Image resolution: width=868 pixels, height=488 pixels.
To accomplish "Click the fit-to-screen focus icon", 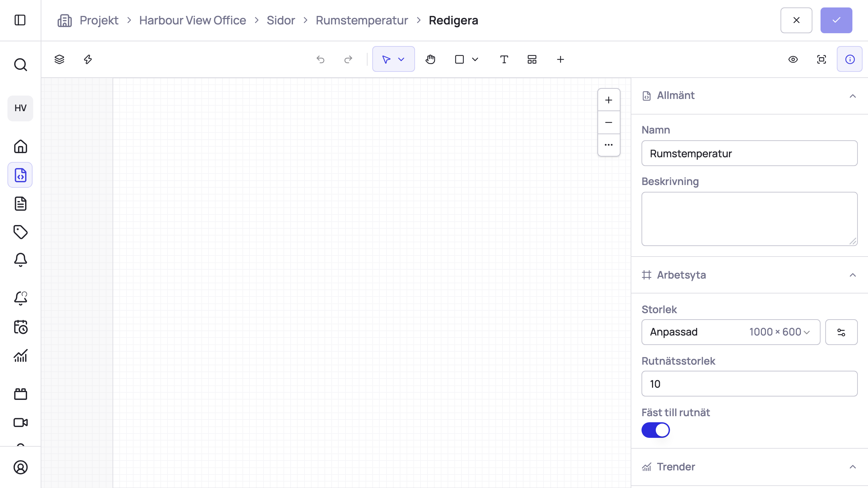I will click(x=822, y=59).
